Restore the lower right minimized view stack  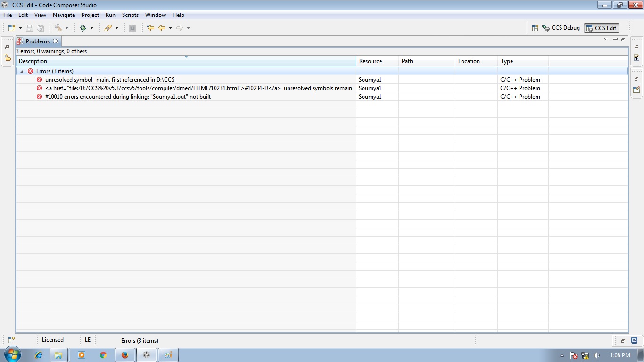636,79
